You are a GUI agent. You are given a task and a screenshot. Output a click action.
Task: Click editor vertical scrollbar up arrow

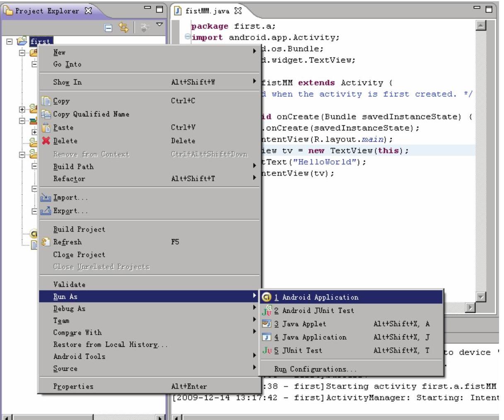[x=480, y=26]
